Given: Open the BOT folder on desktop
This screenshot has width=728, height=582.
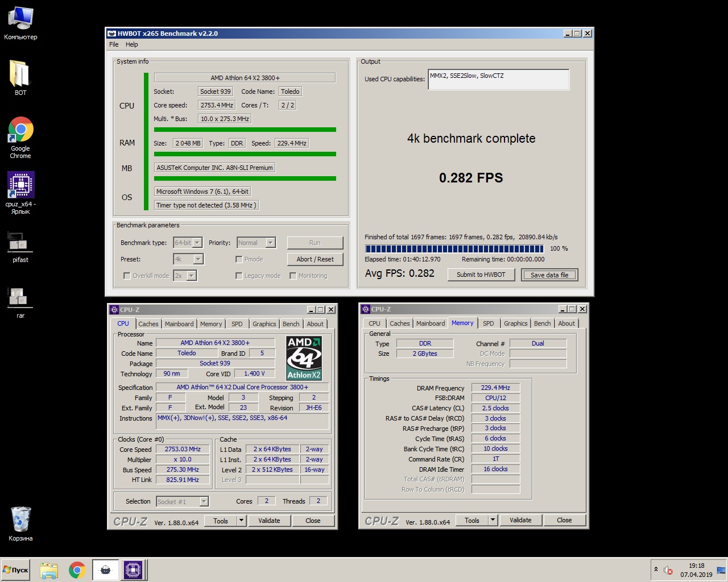Looking at the screenshot, I should pyautogui.click(x=20, y=78).
